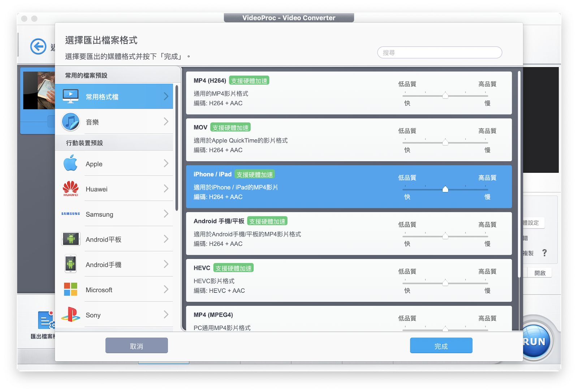The height and width of the screenshot is (392, 578).
Task: Expand the 音樂 category chevron
Action: 166,122
